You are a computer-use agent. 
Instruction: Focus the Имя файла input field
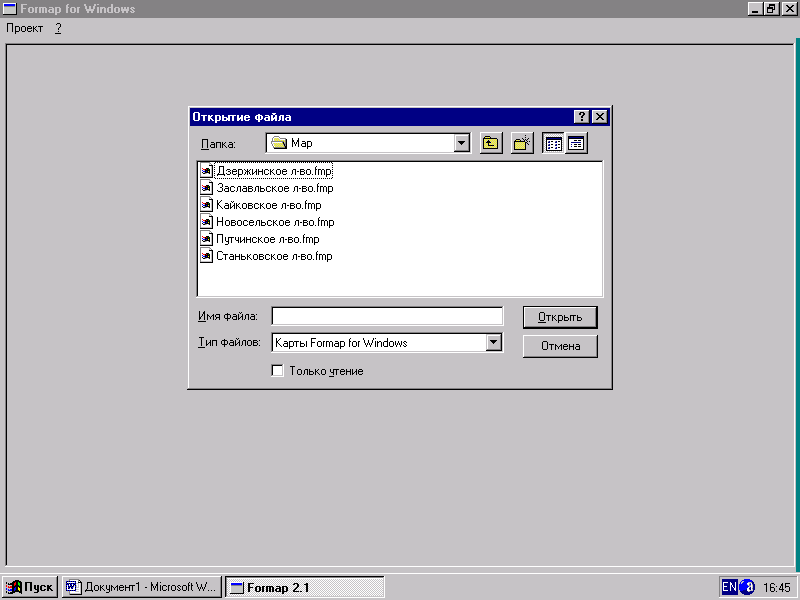click(387, 316)
